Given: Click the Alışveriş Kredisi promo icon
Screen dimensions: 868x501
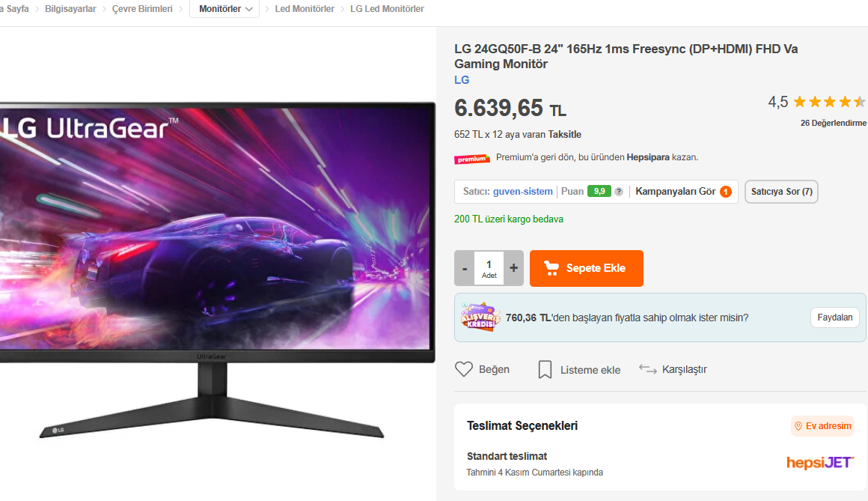Looking at the screenshot, I should pyautogui.click(x=480, y=317).
